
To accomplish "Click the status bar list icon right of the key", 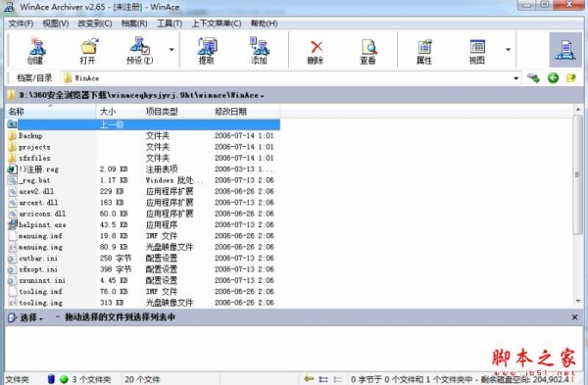I will pos(323,379).
